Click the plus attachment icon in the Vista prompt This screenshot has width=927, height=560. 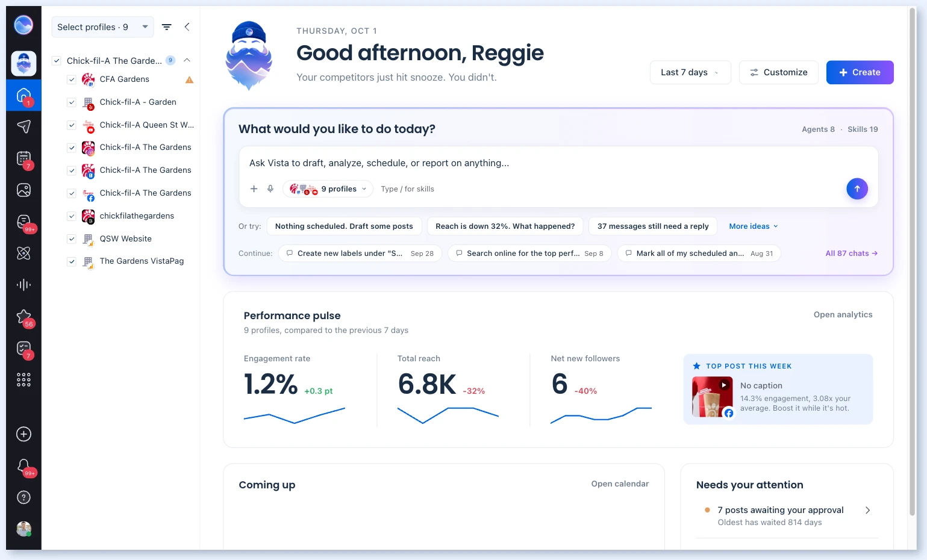tap(254, 189)
